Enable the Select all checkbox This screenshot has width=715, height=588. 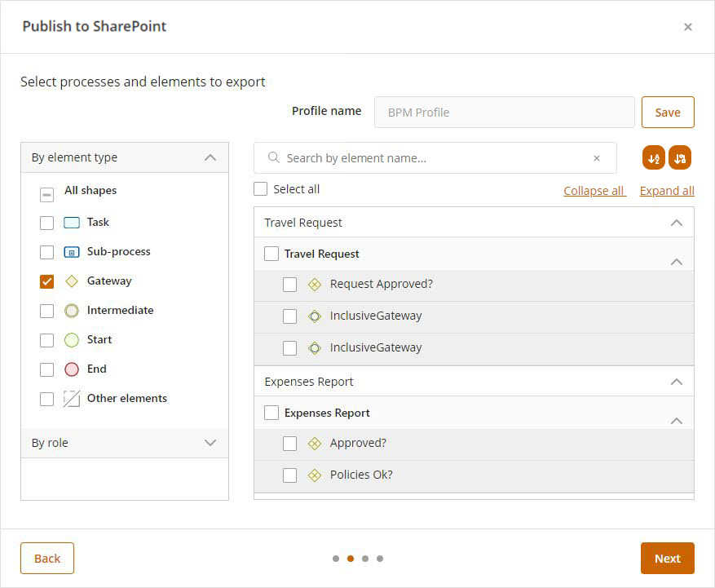click(261, 189)
